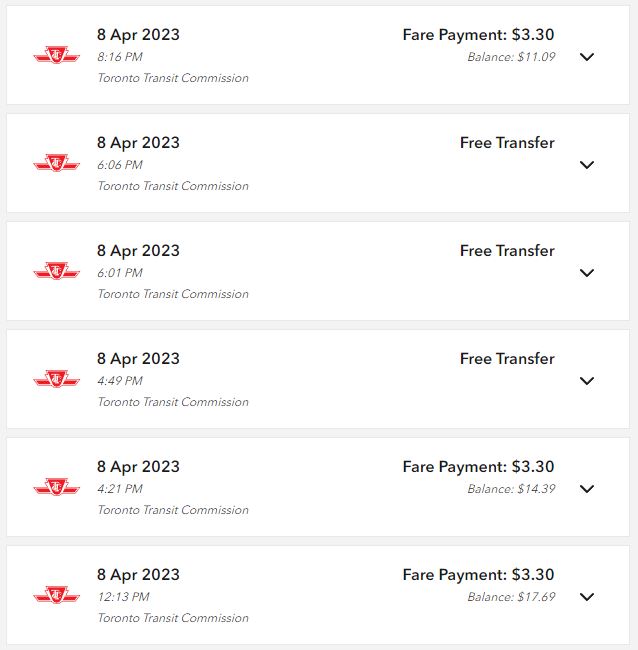Image resolution: width=638 pixels, height=650 pixels.
Task: Show details for 4:49 PM free transfer
Action: [x=587, y=381]
